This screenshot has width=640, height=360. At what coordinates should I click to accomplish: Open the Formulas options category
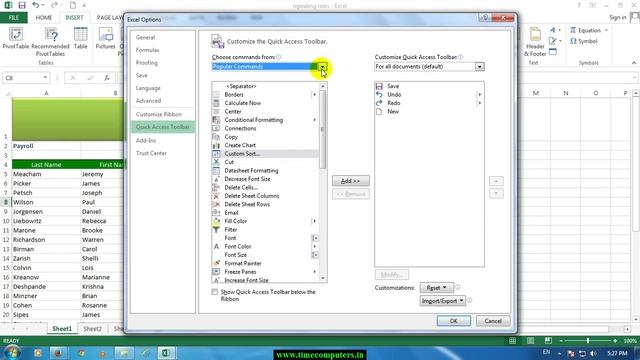tap(147, 50)
